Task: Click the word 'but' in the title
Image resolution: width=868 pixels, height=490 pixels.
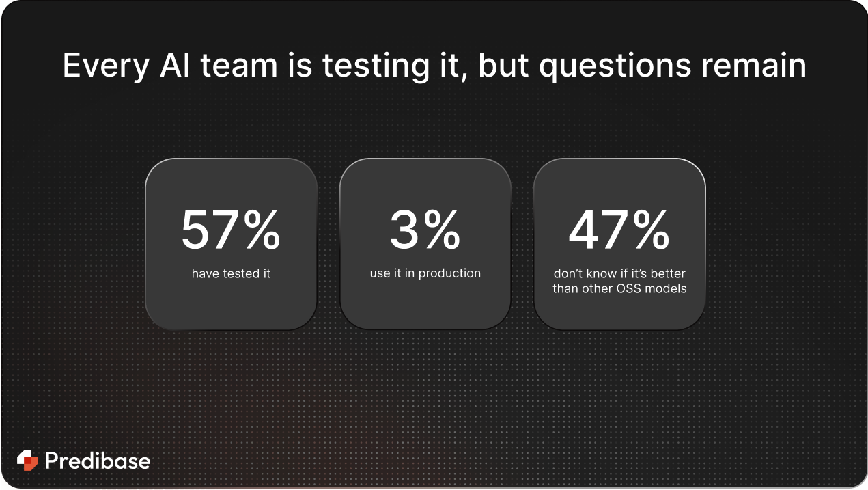Action: (501, 66)
